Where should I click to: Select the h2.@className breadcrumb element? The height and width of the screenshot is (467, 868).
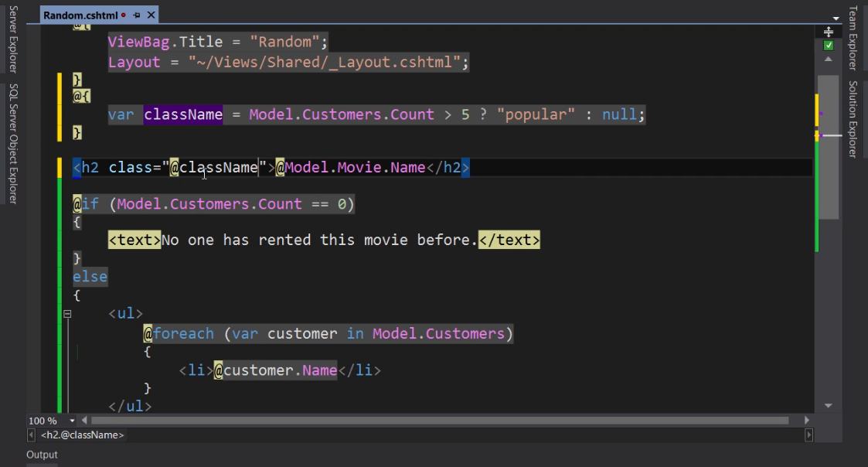click(x=83, y=435)
